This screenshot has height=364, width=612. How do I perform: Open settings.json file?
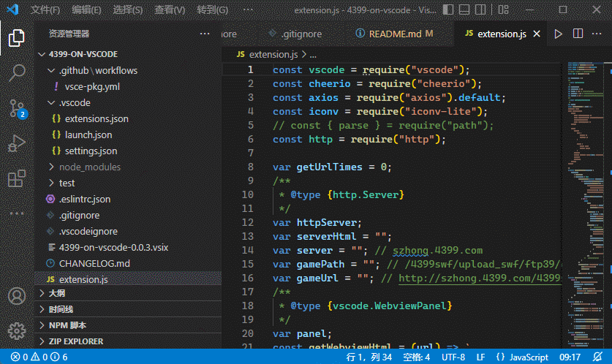tap(128, 151)
